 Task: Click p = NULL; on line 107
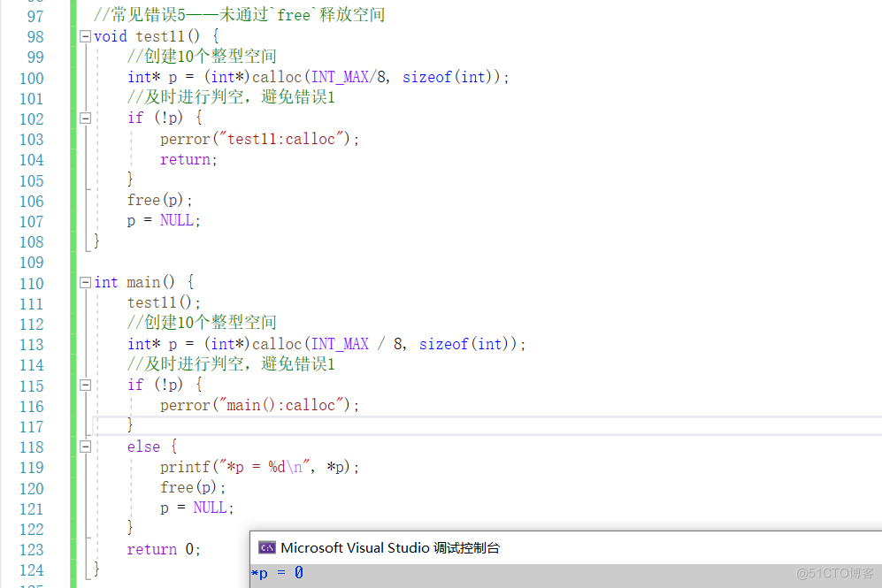click(164, 220)
